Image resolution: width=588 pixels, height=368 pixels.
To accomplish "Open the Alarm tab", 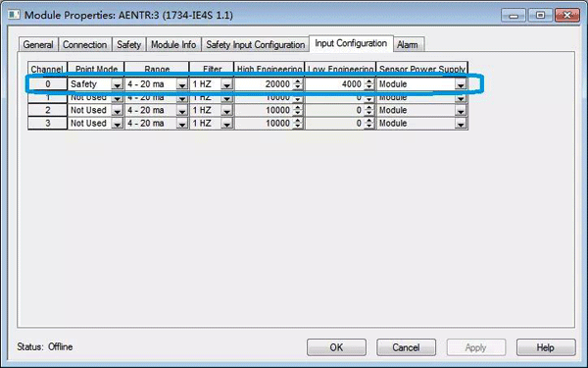I will (408, 45).
